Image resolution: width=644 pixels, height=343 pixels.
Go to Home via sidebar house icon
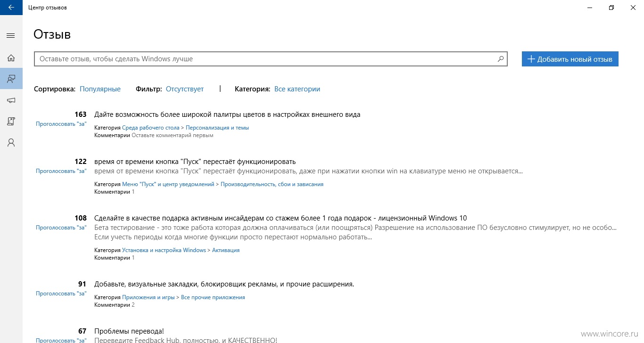coord(11,58)
